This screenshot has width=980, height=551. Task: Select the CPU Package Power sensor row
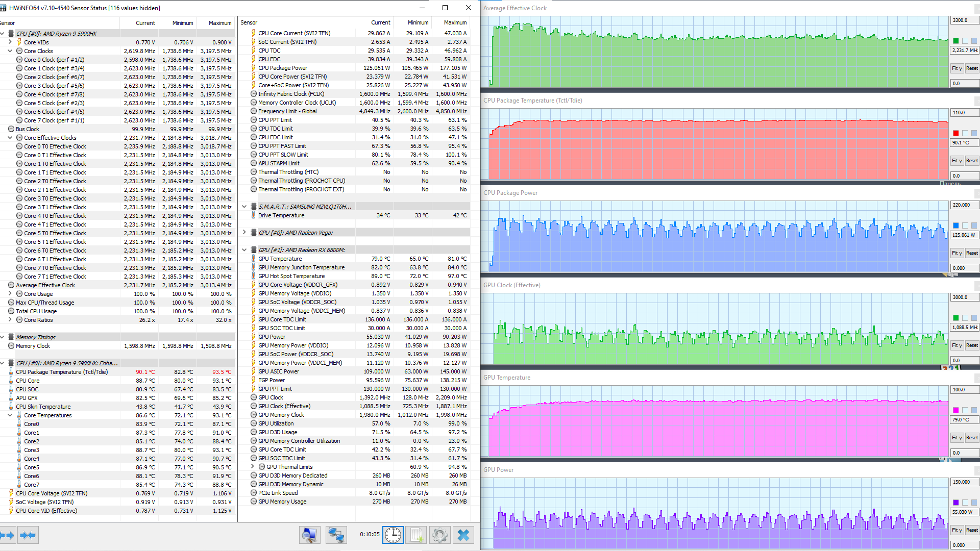[x=283, y=68]
